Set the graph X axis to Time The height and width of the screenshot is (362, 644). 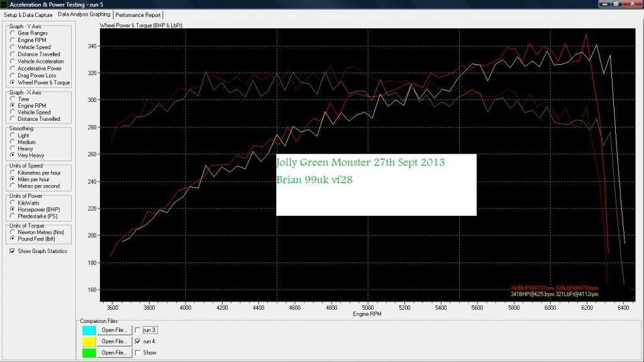(x=13, y=99)
